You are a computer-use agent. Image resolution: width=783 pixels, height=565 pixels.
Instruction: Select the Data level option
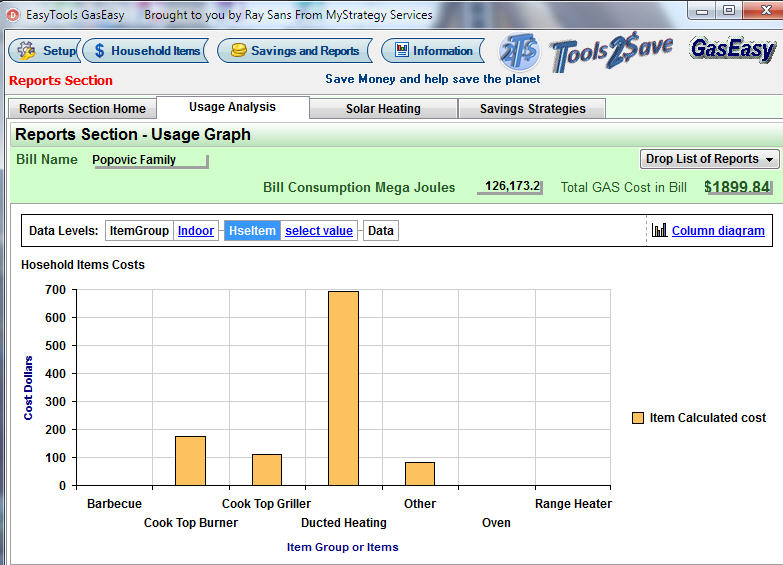click(x=380, y=231)
